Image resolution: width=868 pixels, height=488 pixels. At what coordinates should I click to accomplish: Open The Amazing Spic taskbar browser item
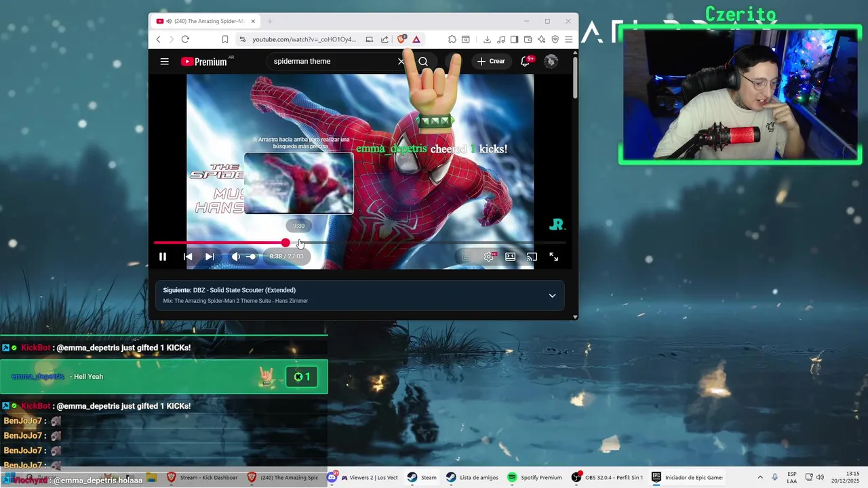(282, 477)
